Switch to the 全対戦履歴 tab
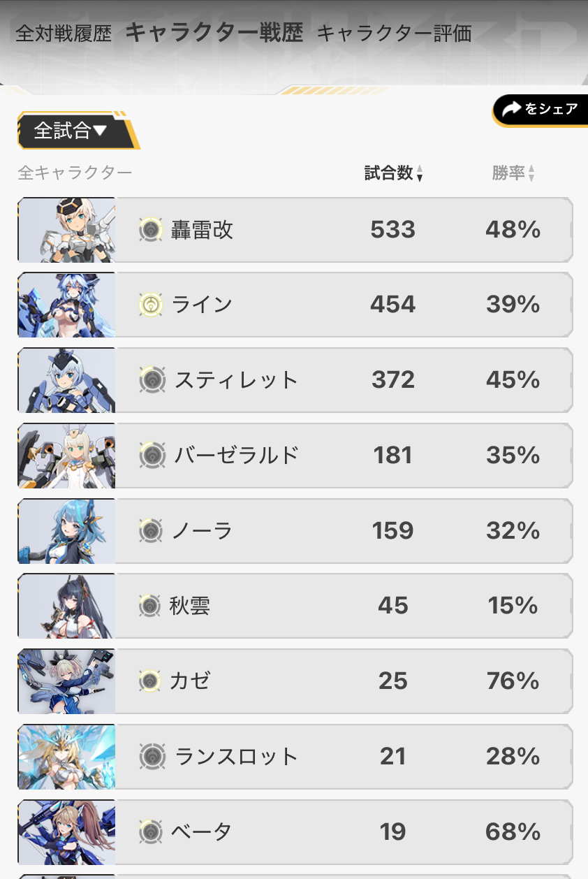The height and width of the screenshot is (879, 588). click(x=64, y=34)
